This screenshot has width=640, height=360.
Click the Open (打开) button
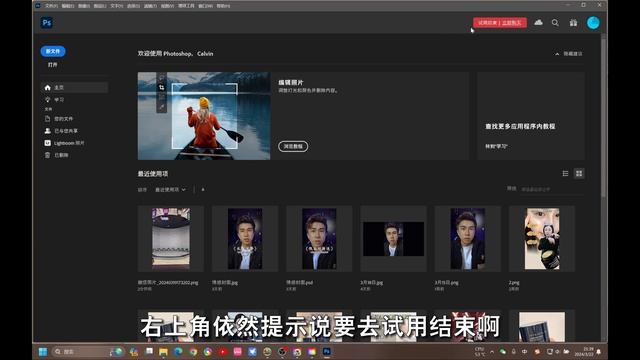click(53, 65)
